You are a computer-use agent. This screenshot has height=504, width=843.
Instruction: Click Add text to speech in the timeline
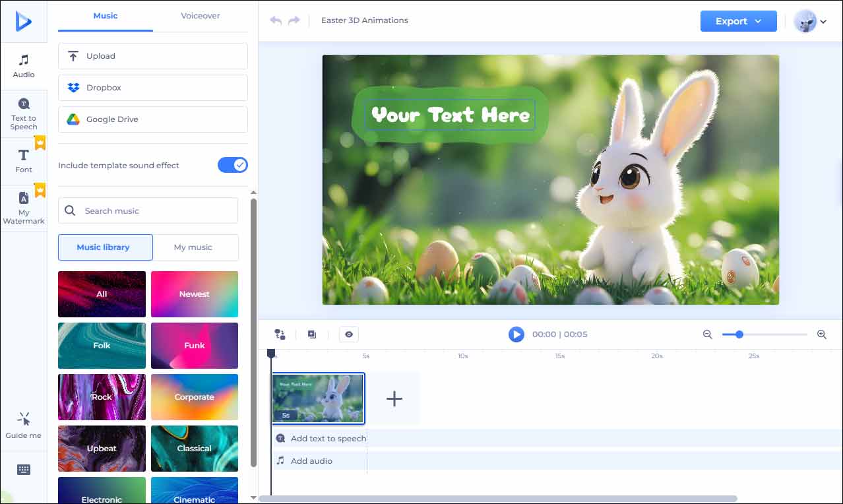pyautogui.click(x=323, y=437)
